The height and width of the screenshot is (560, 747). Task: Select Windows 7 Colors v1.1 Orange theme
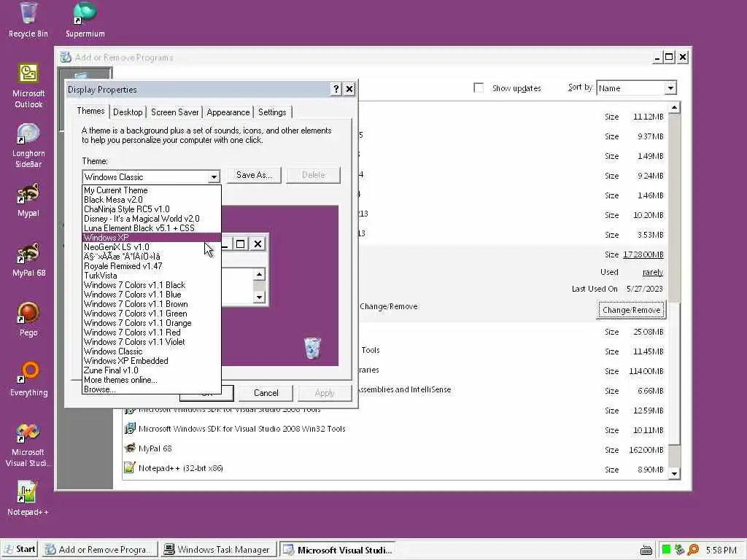(152, 323)
